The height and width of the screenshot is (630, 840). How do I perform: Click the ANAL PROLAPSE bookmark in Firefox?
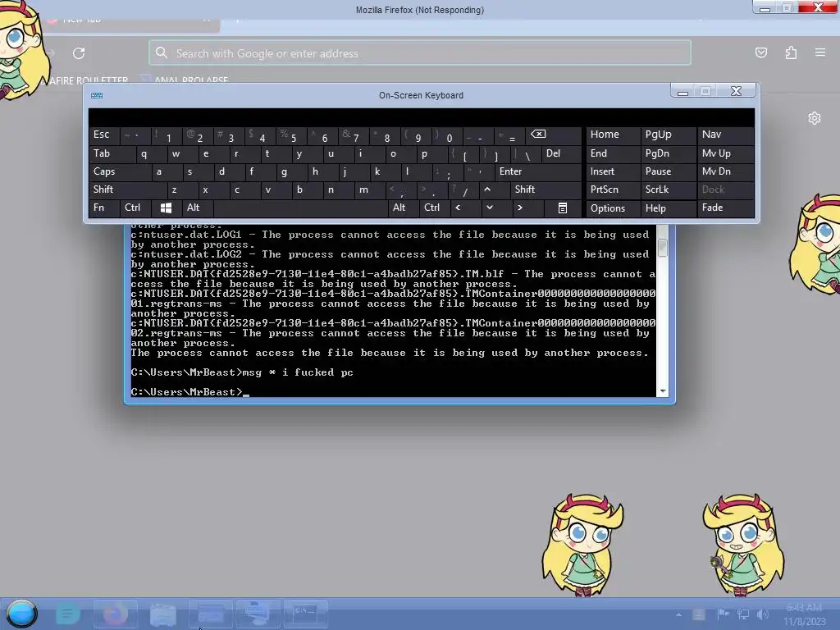(x=191, y=80)
